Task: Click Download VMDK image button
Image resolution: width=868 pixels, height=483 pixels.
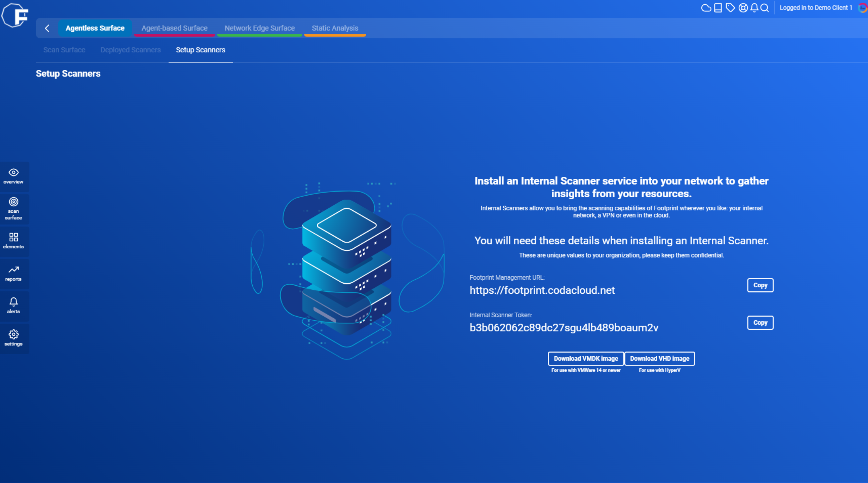Action: click(x=586, y=359)
